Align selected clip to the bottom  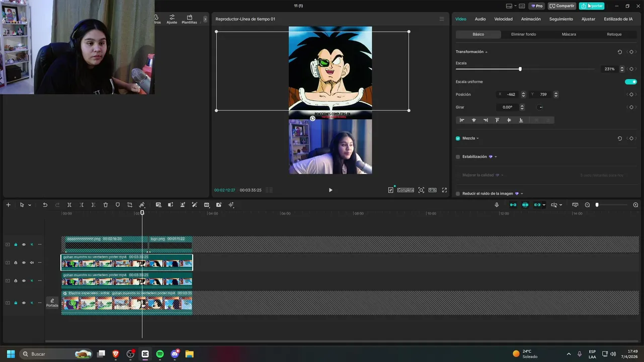point(521,120)
